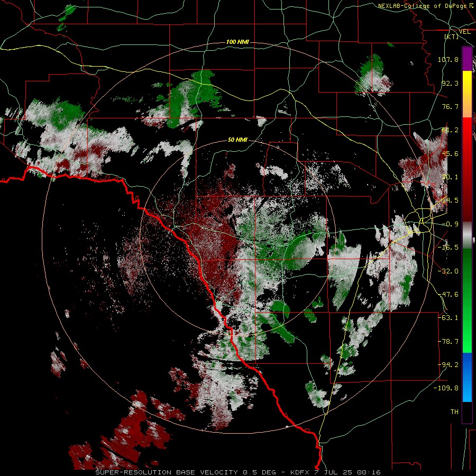This screenshot has height=476, width=476.
Task: Click the [KT] units label
Action: click(452, 36)
